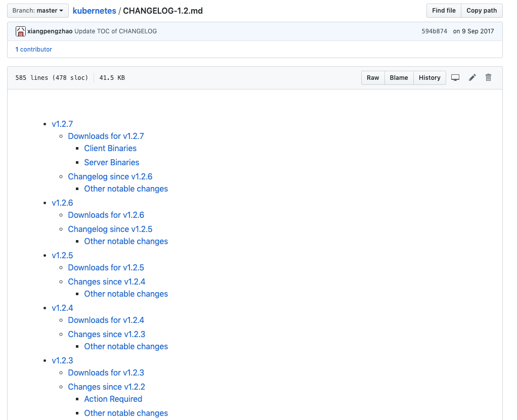Open Other notable changes under v1.2.4
Screen dimensions: 517x420
click(x=126, y=347)
